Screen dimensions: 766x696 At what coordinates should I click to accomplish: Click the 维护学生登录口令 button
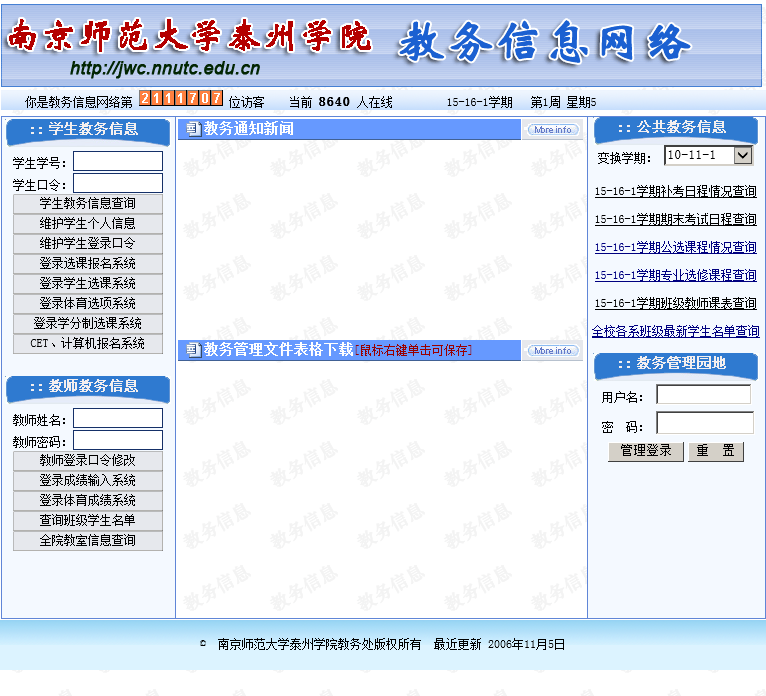pyautogui.click(x=88, y=244)
